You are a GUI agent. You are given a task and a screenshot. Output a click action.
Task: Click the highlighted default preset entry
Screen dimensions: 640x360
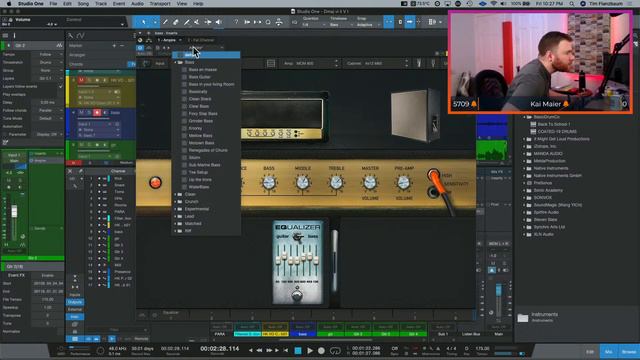pyautogui.click(x=206, y=55)
